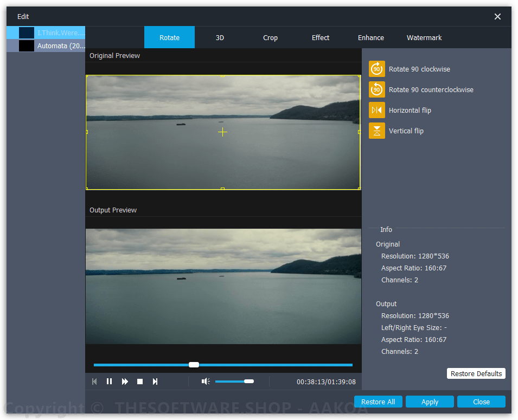Open the Crop tab
Screen dimensions: 518x420
pos(270,37)
